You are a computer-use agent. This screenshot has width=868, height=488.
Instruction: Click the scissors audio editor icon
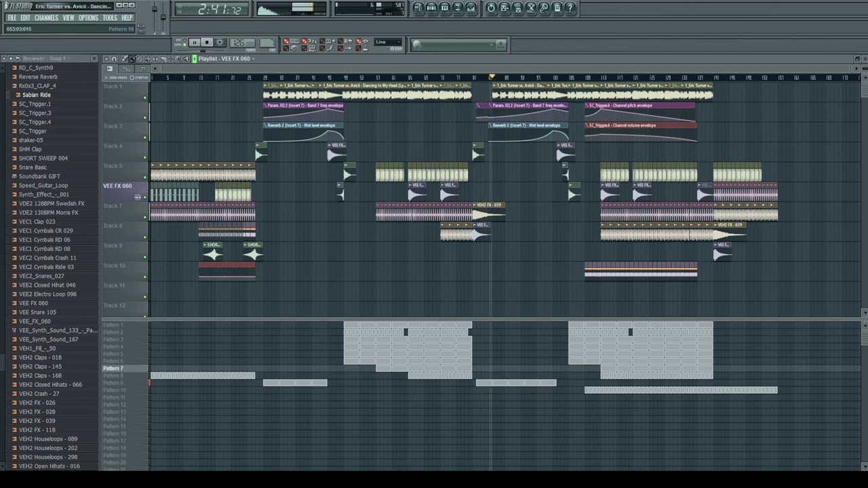point(531,8)
